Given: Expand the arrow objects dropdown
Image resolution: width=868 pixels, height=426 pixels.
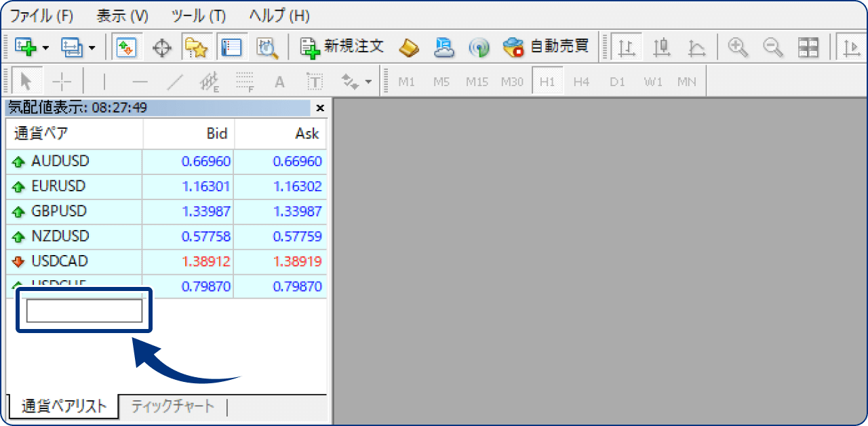Looking at the screenshot, I should [x=368, y=81].
